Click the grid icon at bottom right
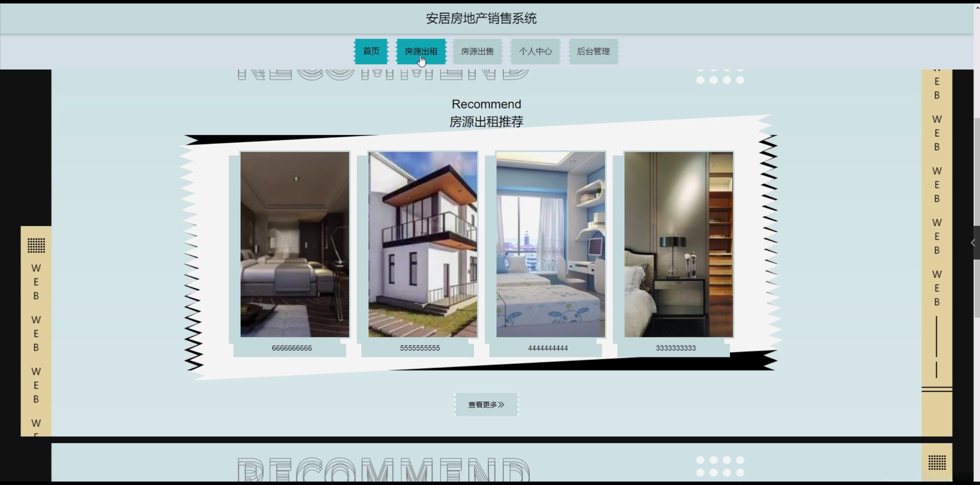 pos(937,462)
